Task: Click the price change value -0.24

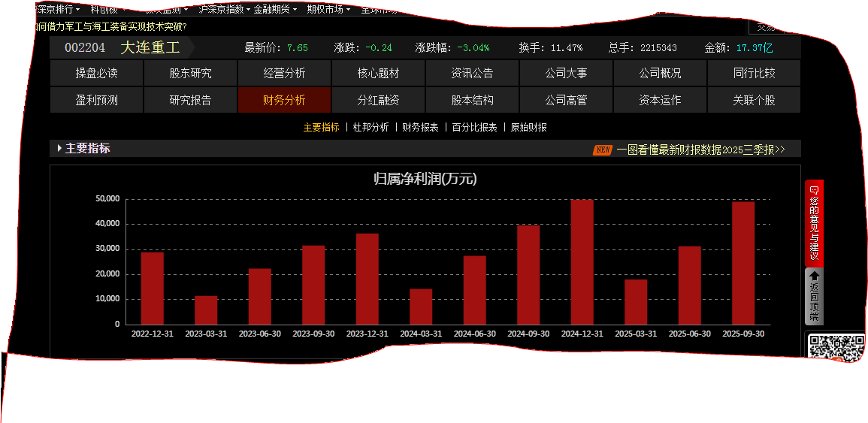Action: (379, 48)
